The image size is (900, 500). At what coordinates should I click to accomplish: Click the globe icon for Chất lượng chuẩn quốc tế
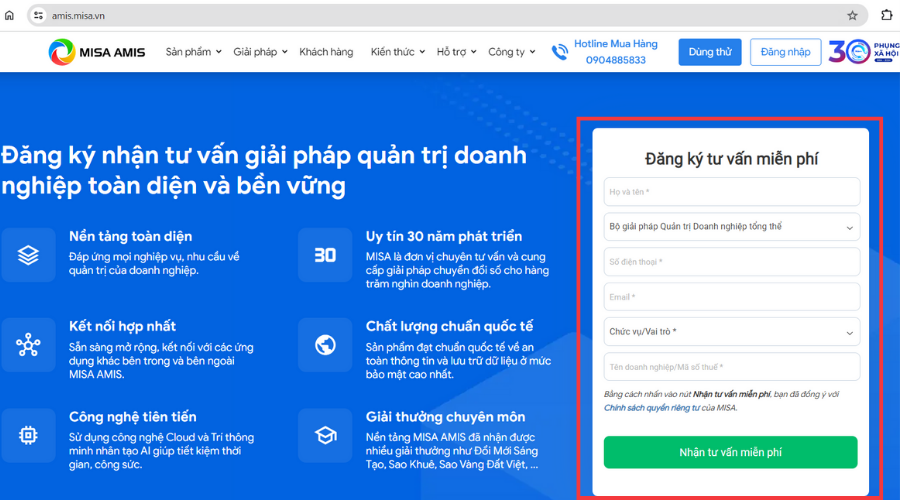[x=325, y=345]
